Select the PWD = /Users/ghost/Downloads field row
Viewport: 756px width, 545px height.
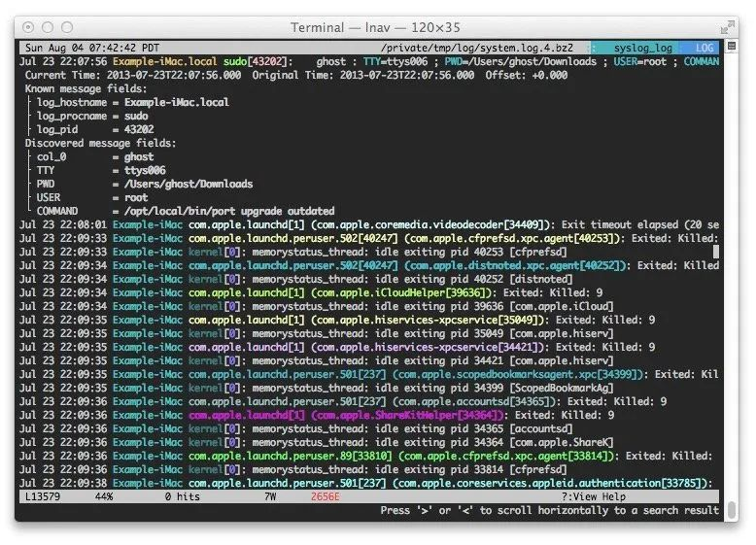click(x=145, y=184)
